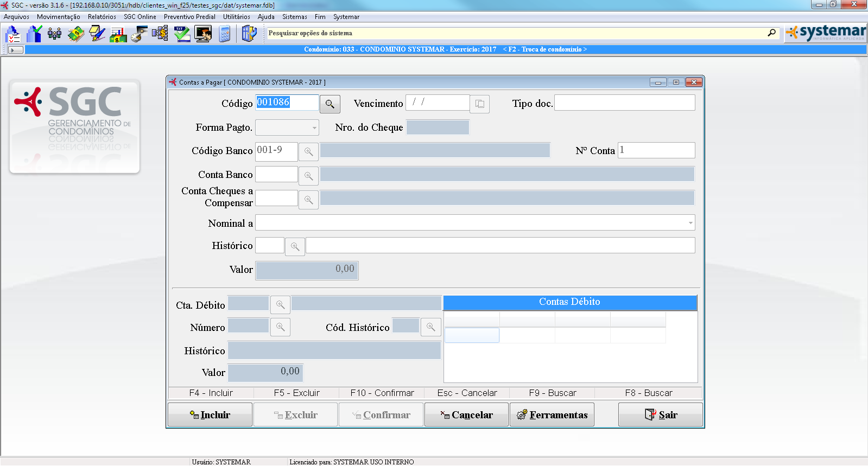Click the computer with users toolbar icon
Viewport: 868px width, 466px height.
pos(203,34)
